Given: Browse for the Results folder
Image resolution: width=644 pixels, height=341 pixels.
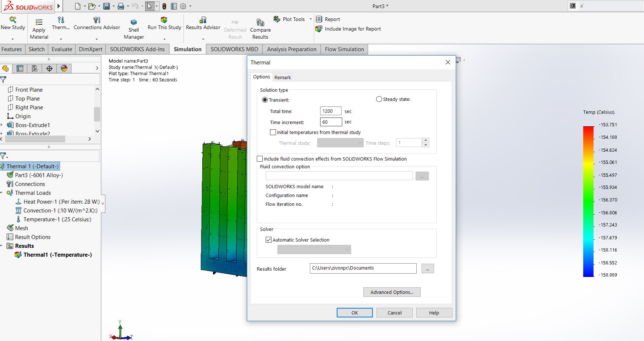Looking at the screenshot, I should tap(427, 268).
